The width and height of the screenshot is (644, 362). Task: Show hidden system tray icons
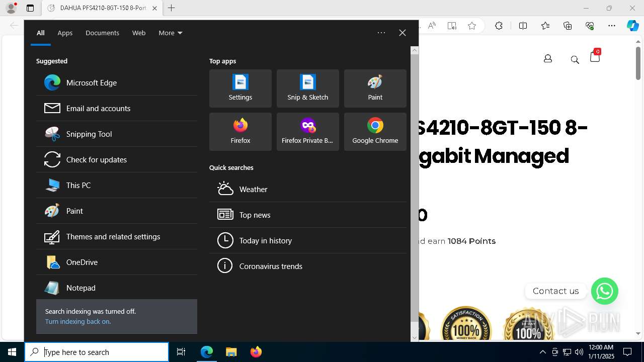pyautogui.click(x=542, y=352)
